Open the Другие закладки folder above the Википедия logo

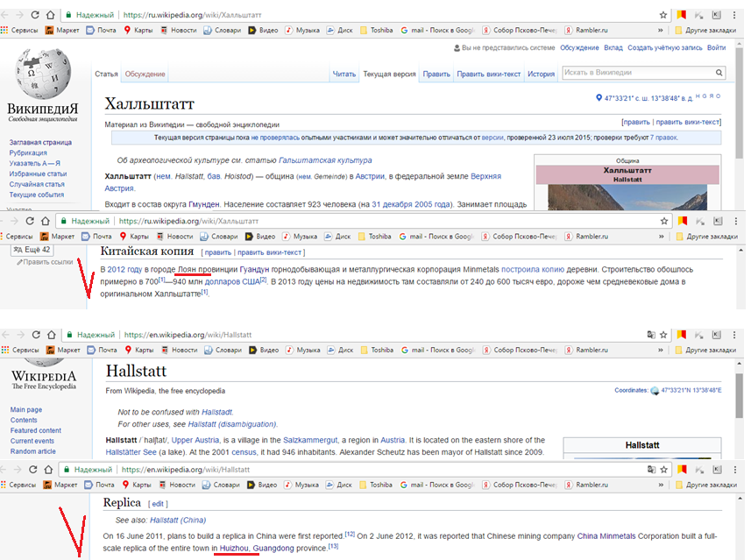point(705,30)
